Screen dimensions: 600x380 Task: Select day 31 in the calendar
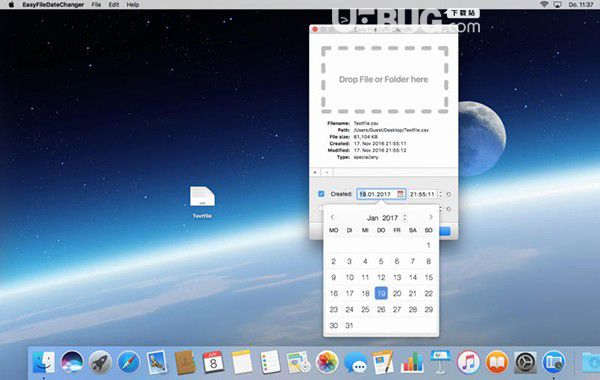pos(349,325)
